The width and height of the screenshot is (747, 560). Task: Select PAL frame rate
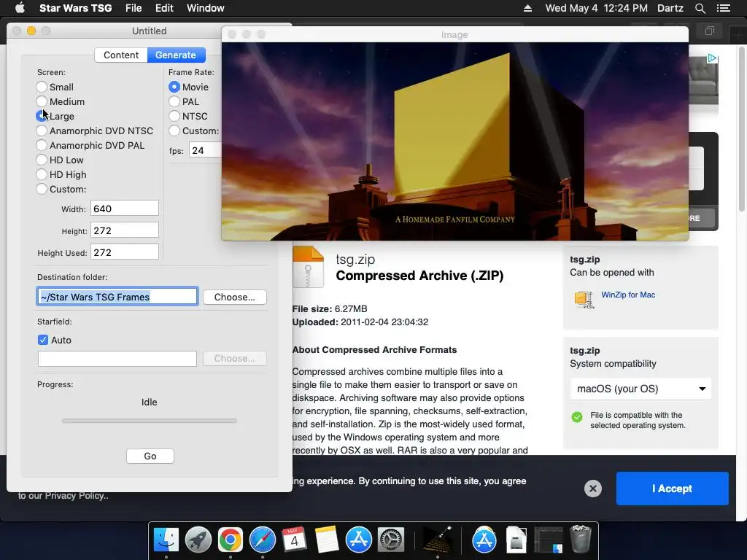coord(174,101)
